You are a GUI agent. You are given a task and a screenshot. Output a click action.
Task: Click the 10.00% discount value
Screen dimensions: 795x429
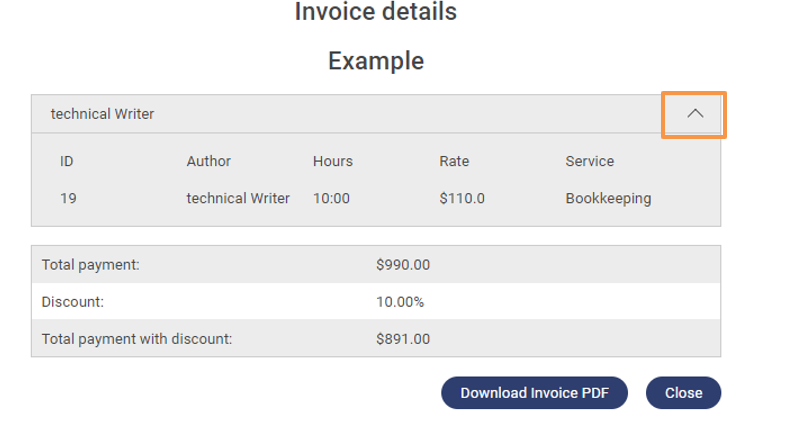(x=400, y=301)
